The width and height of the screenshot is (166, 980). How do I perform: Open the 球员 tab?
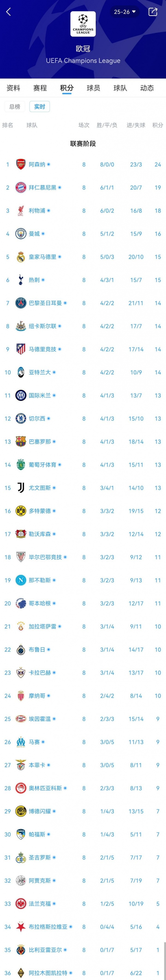click(93, 88)
